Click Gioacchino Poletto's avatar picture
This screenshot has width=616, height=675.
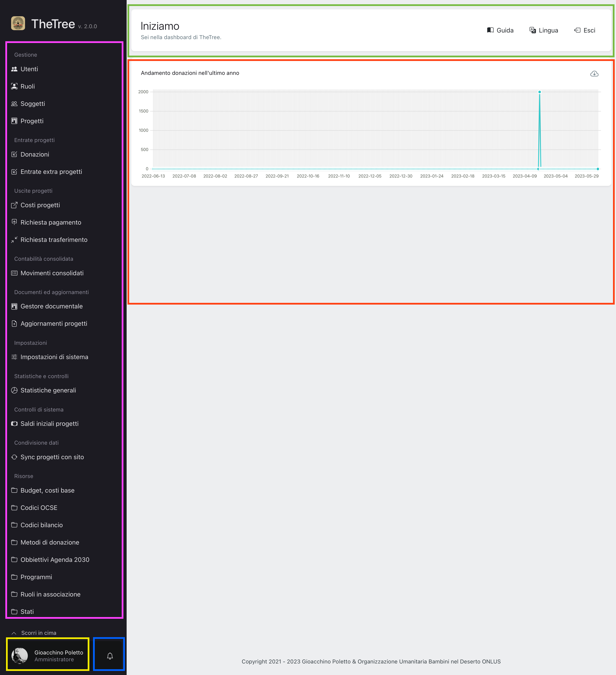(20, 656)
